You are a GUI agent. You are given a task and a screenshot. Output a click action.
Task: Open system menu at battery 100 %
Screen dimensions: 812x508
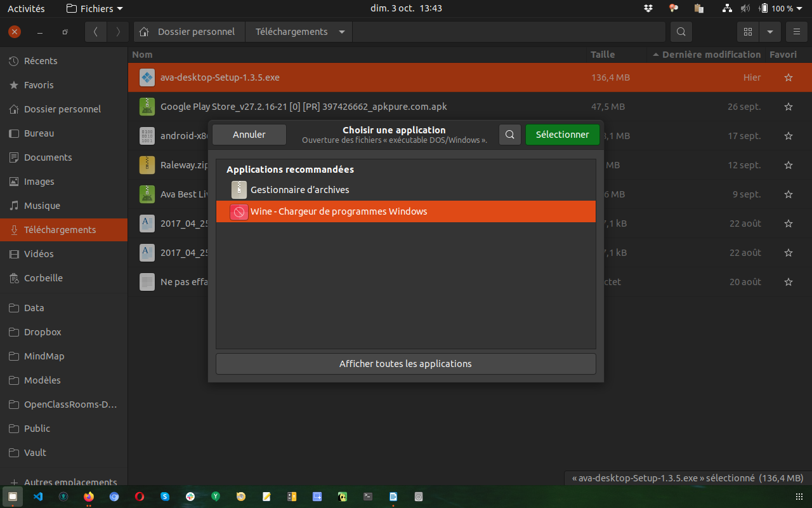781,8
